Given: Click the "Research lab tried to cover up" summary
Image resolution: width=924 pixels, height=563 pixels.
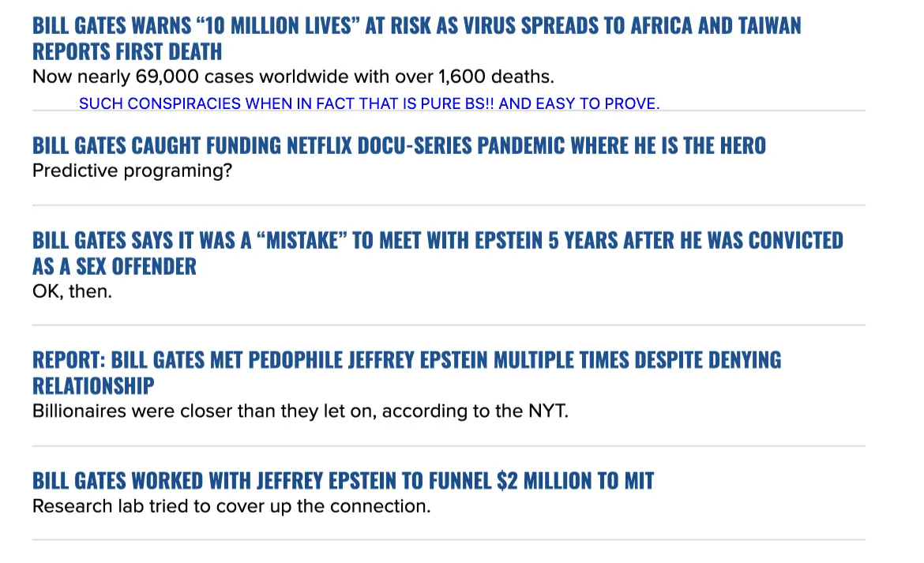Looking at the screenshot, I should (x=231, y=506).
